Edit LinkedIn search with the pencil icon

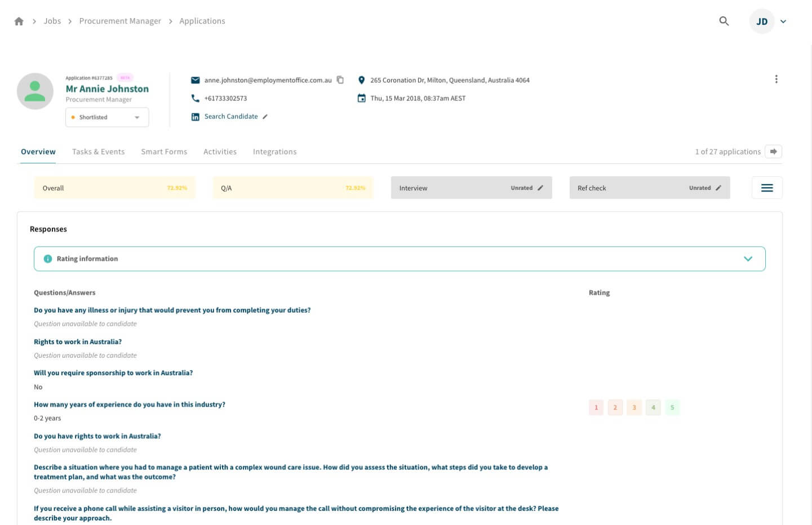pyautogui.click(x=265, y=117)
